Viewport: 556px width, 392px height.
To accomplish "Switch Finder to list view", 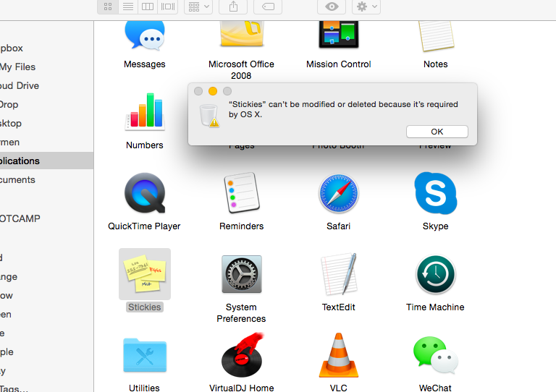I will [x=128, y=7].
